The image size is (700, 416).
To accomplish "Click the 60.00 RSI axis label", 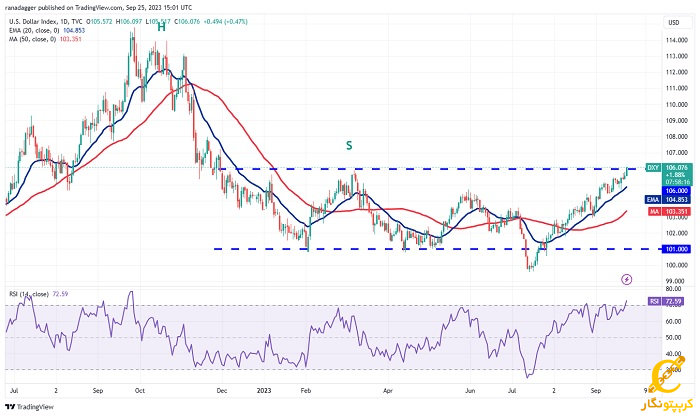I will point(673,321).
